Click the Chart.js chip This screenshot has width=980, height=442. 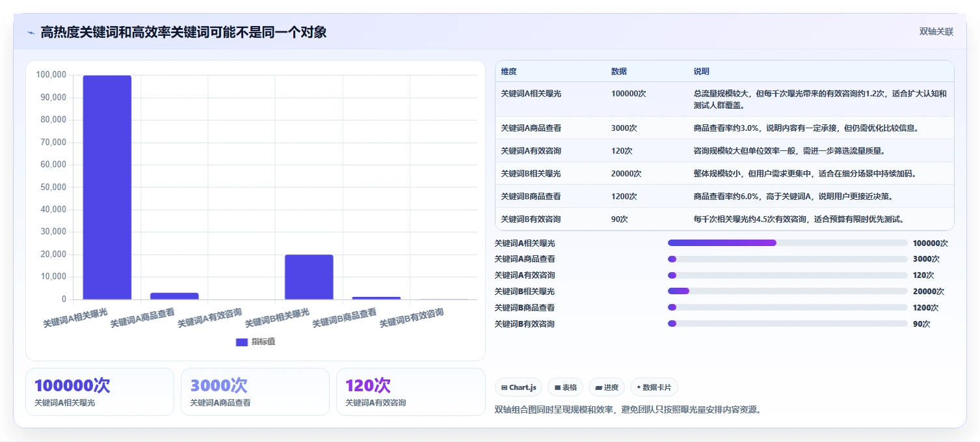(519, 387)
